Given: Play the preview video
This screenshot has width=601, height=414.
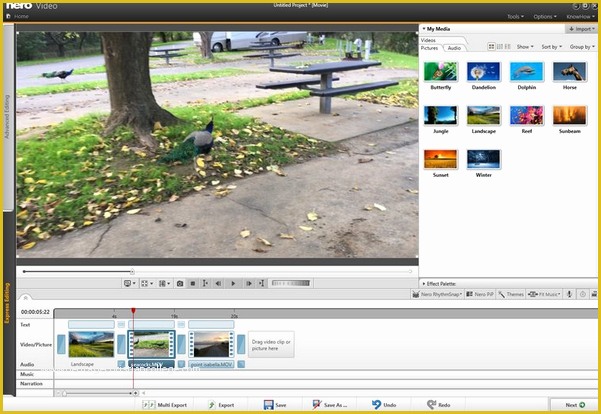Looking at the screenshot, I should [233, 283].
